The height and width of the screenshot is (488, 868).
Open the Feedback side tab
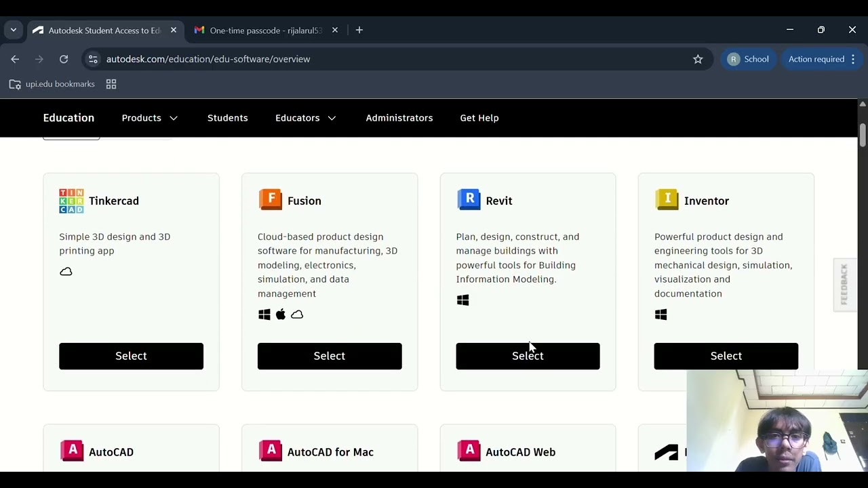click(844, 285)
